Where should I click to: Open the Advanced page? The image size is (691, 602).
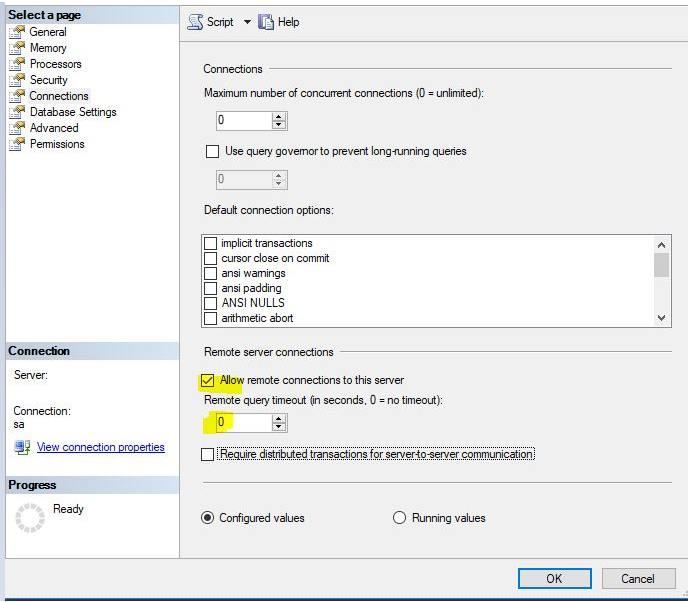pos(53,128)
